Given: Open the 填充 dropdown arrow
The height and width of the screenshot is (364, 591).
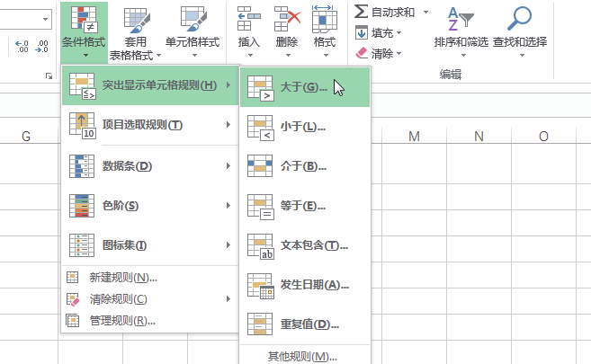Looking at the screenshot, I should [398, 32].
